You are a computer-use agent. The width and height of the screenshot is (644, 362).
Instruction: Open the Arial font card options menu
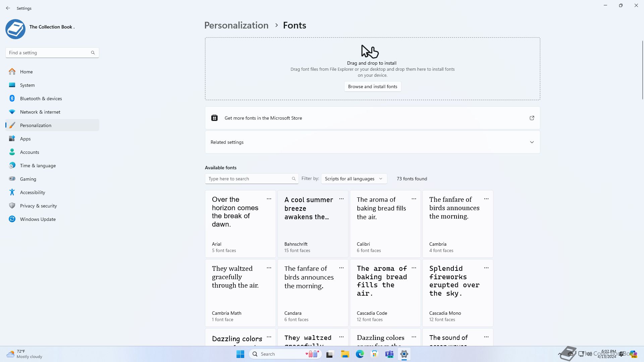click(269, 199)
